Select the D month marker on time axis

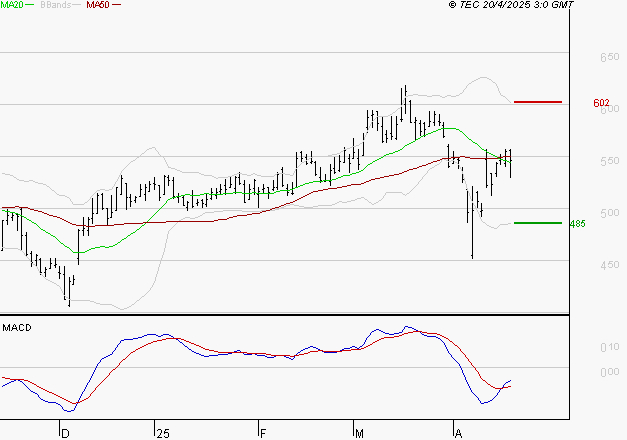pos(66,433)
